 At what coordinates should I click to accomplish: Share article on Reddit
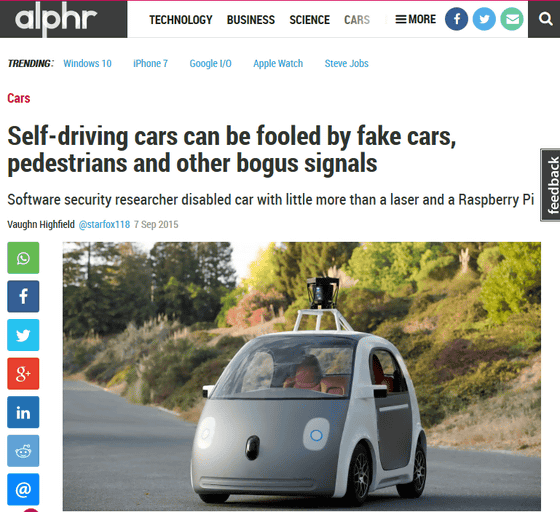23,451
